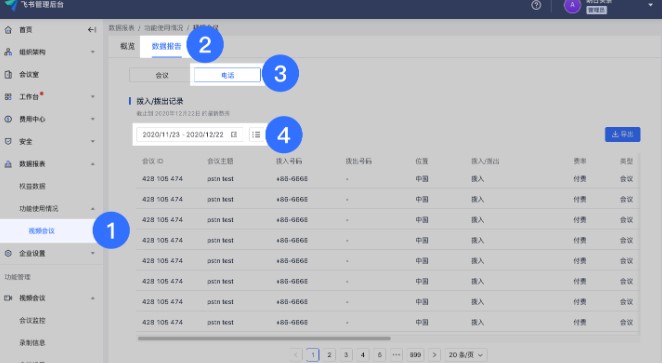Viewport: 662px width, 363px height.
Task: Click the 接入/拨出 column header
Action: (485, 161)
